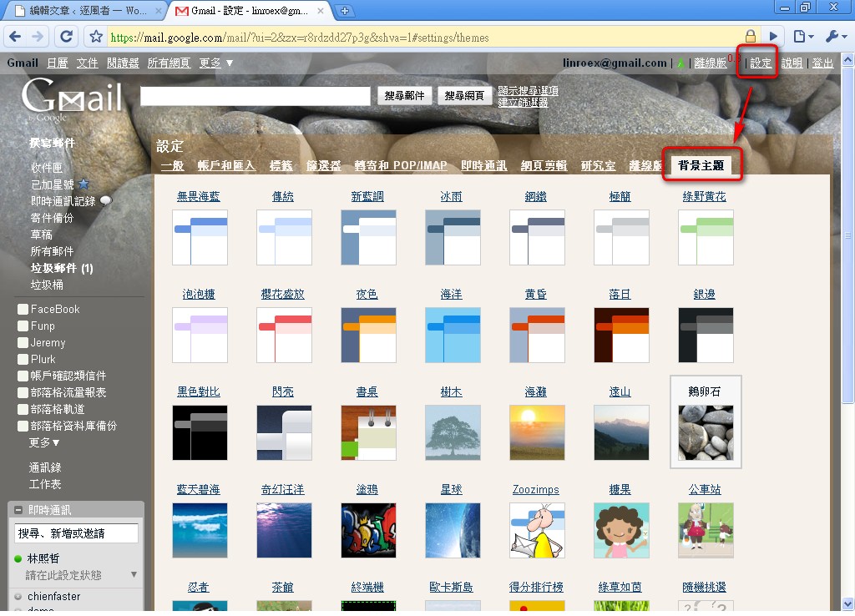Screen dimensions: 855x616
Task: Click the browser forward arrow
Action: click(38, 37)
